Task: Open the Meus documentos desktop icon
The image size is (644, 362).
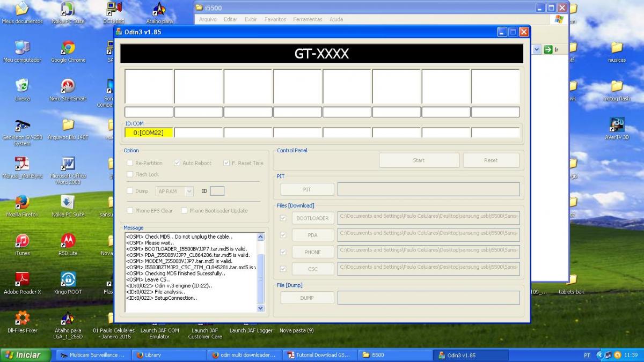Action: [x=22, y=13]
